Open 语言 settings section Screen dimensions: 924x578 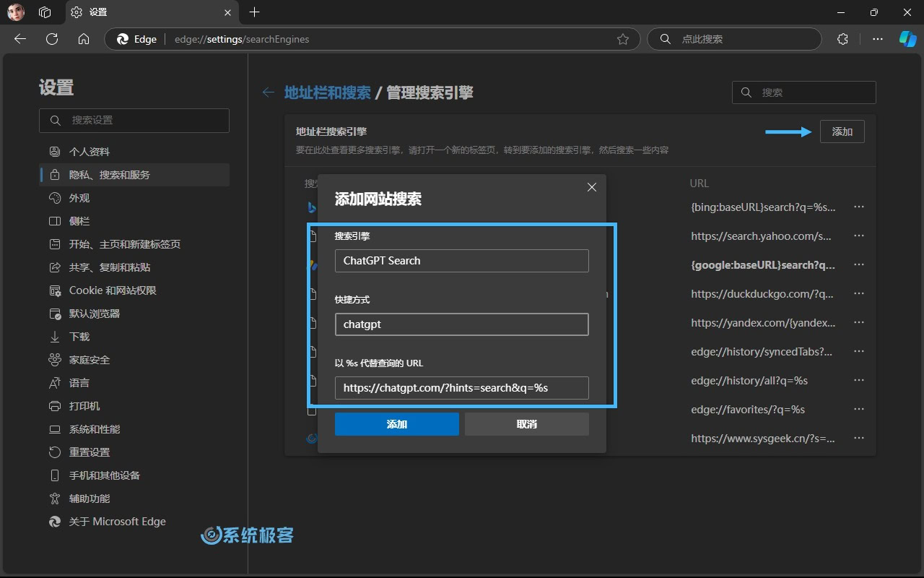point(134,383)
